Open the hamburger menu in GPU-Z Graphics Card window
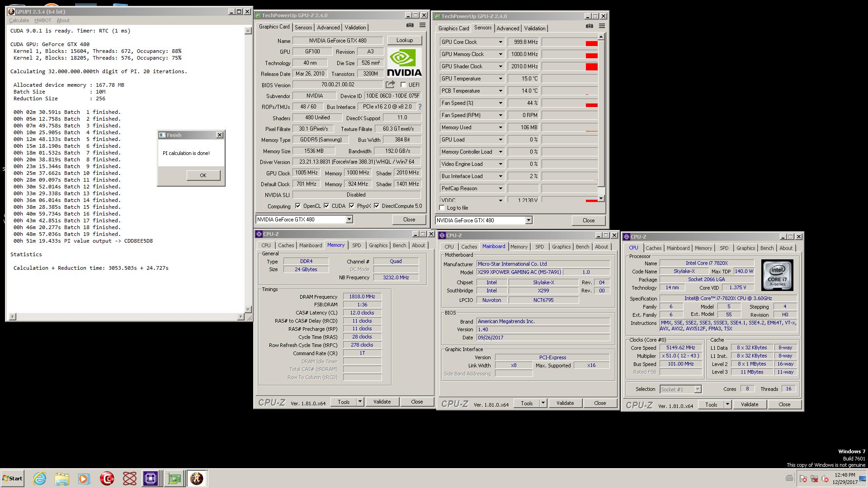 tap(422, 25)
